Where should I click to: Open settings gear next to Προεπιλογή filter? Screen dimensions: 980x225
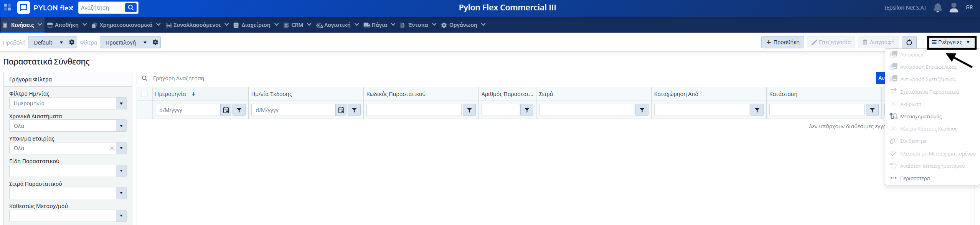pos(155,42)
